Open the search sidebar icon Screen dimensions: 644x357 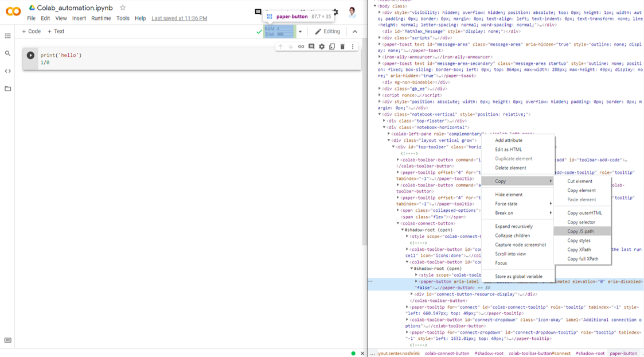tap(7, 53)
